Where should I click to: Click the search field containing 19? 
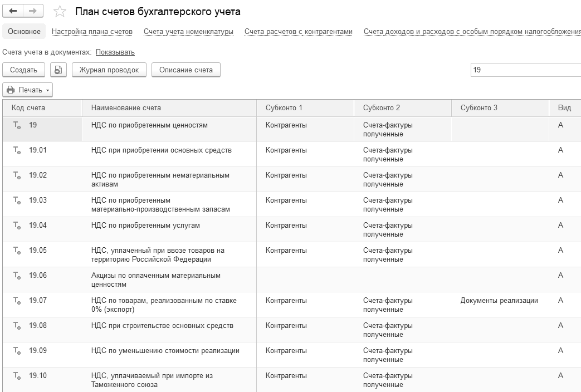point(524,70)
